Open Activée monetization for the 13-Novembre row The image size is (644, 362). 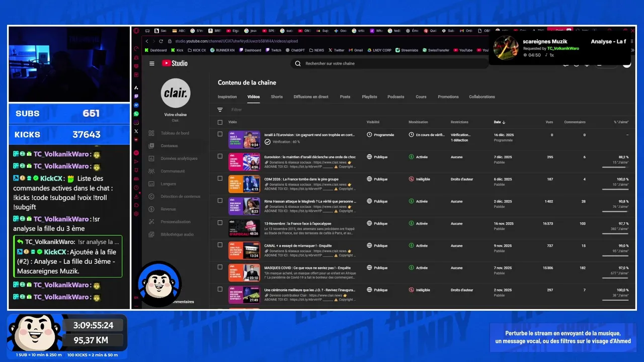tap(418, 223)
